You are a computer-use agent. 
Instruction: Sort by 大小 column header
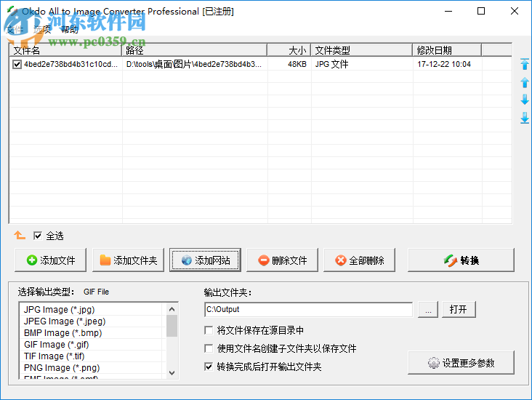(x=289, y=50)
